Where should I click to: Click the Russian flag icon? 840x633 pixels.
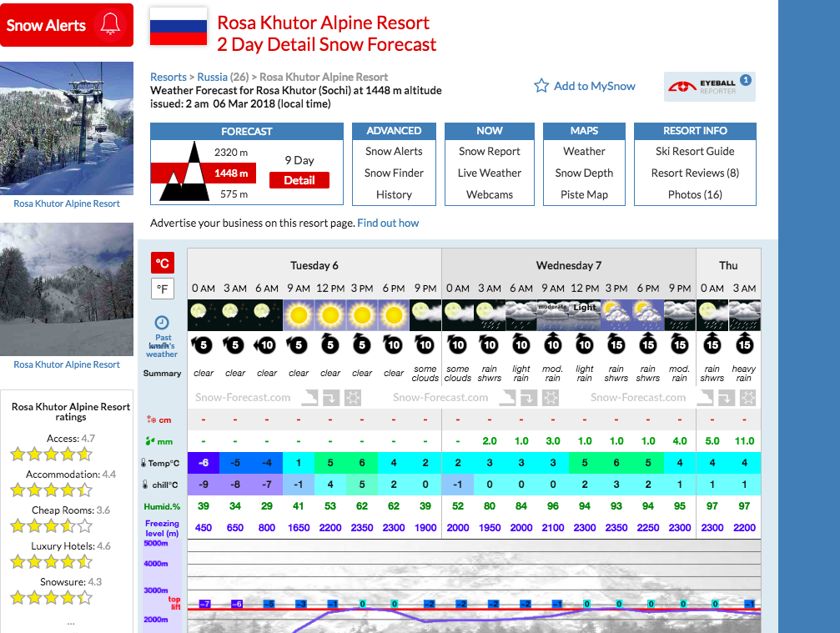pos(179,27)
